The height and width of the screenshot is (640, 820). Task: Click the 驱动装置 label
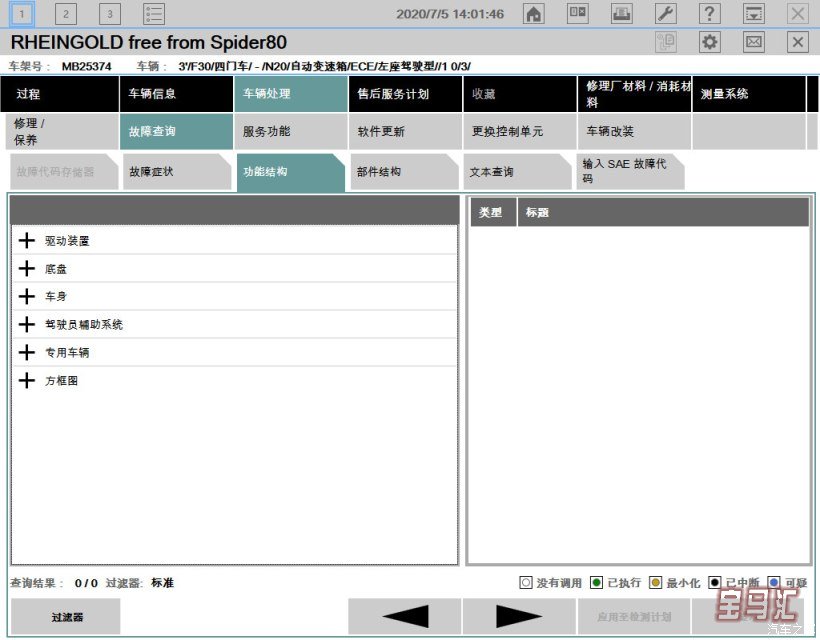pos(67,241)
